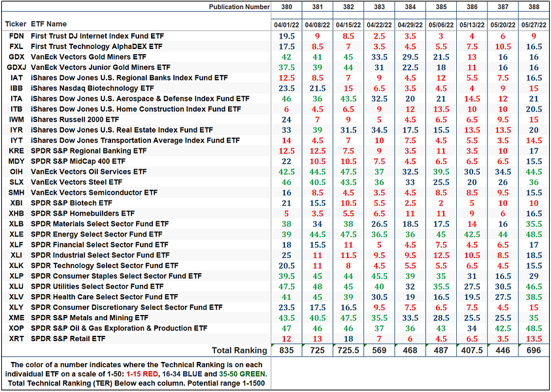Click 'SPDR S&P Metals and Mining ETF' name
Screen dimensions: 551x392
pos(90,318)
